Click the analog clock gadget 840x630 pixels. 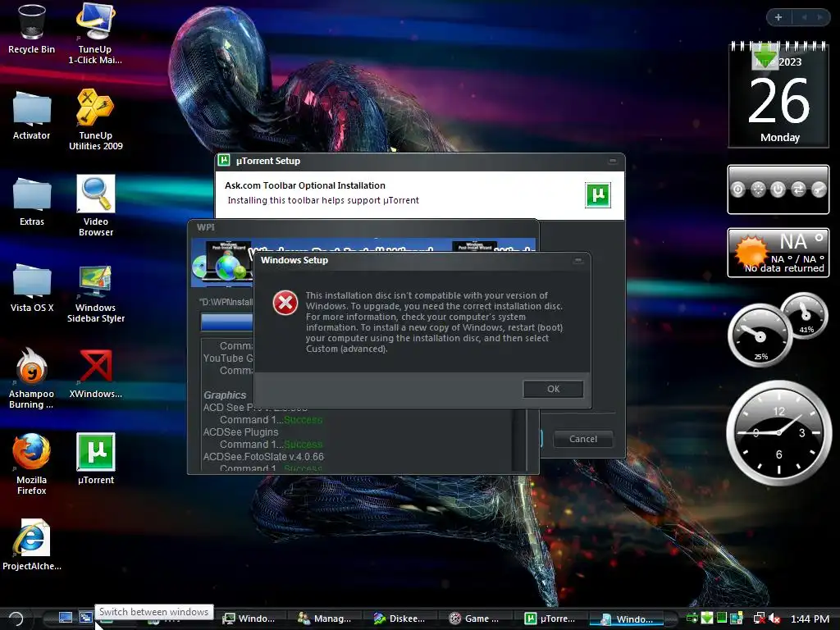[778, 433]
